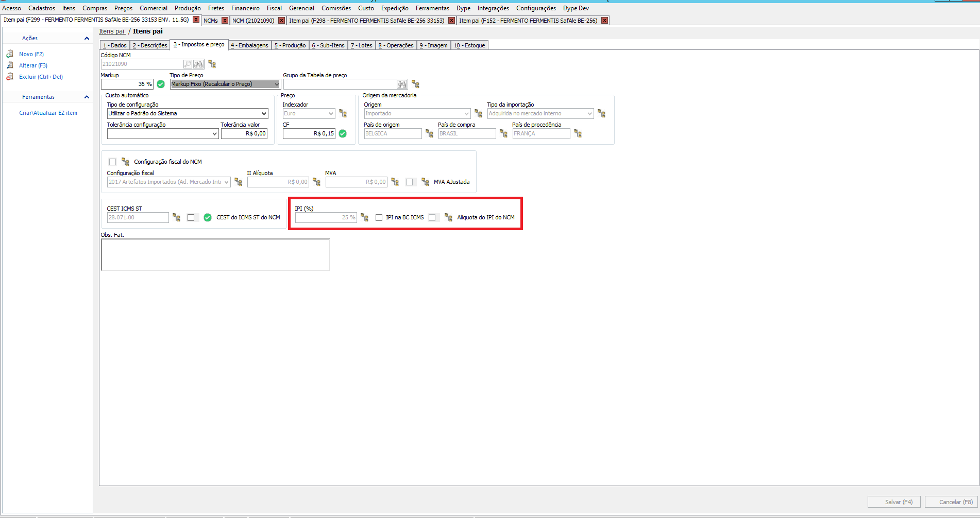Click the Novo (F2) action link
Image resolution: width=980 pixels, height=518 pixels.
[31, 54]
